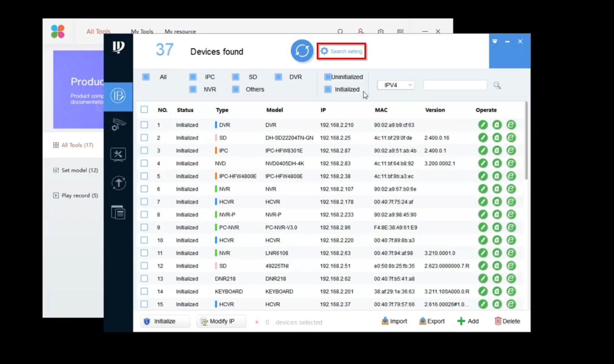
Task: Open the building tools sidebar icon at bottom
Action: click(118, 212)
